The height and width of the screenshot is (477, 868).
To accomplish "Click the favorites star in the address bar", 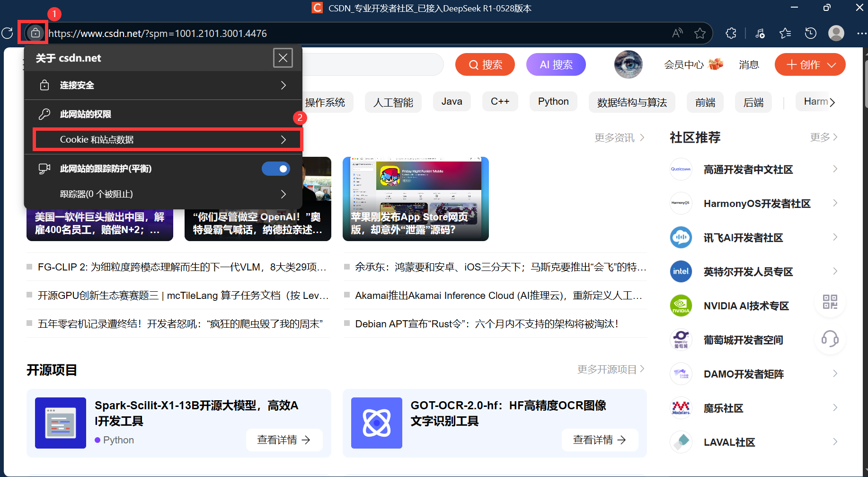I will (700, 33).
